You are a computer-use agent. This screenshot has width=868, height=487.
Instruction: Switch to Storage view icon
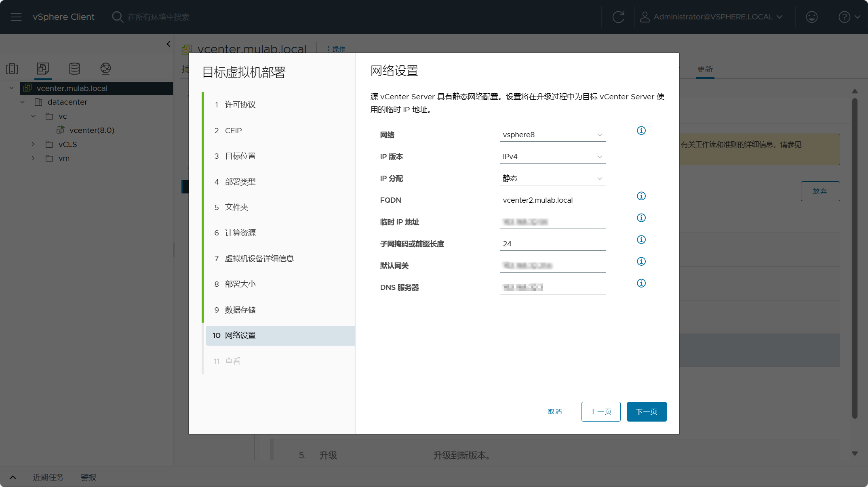[74, 68]
